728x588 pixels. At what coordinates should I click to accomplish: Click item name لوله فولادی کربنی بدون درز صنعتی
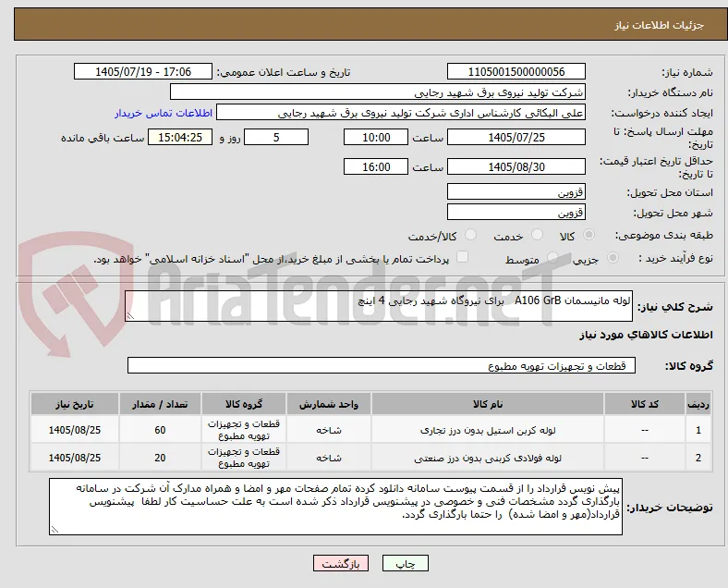[x=488, y=458]
